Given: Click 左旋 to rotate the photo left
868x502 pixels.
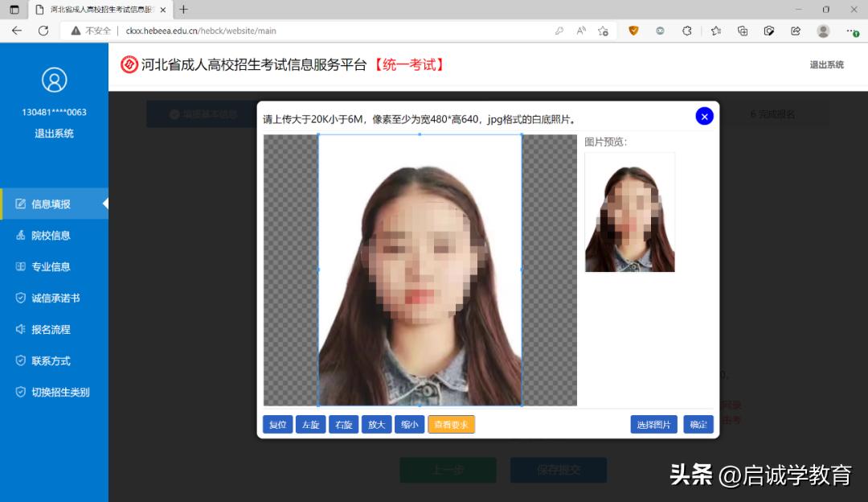Looking at the screenshot, I should pos(310,424).
